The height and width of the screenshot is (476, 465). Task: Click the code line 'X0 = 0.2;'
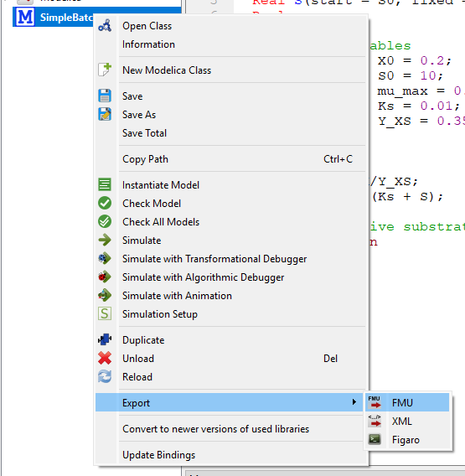[415, 60]
